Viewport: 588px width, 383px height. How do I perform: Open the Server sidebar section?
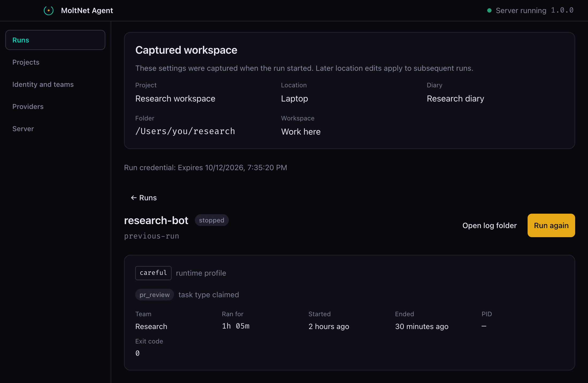click(55, 129)
